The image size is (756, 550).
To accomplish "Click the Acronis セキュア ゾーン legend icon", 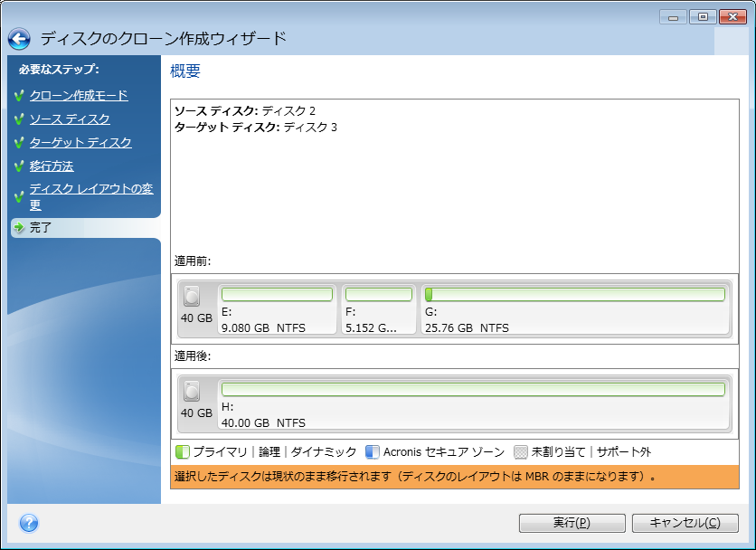I will 373,452.
